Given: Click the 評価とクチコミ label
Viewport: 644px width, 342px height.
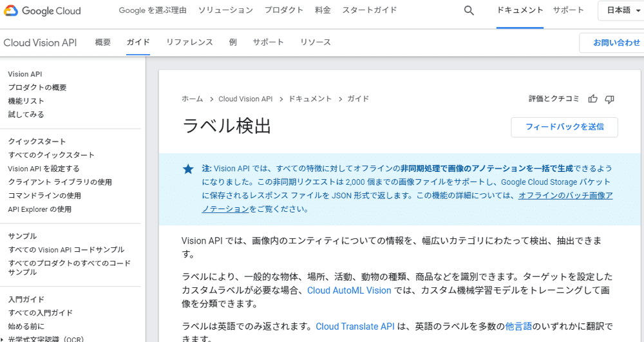Looking at the screenshot, I should 554,99.
